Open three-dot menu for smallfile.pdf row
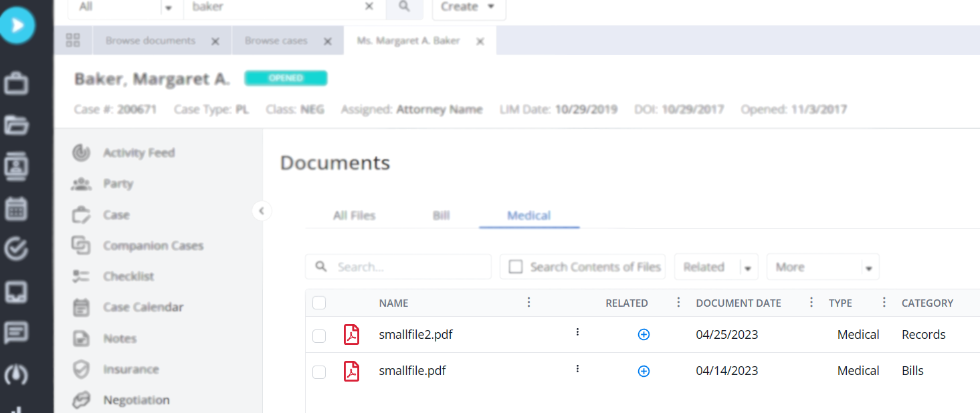Screen dimensions: 980x413 coord(577,369)
